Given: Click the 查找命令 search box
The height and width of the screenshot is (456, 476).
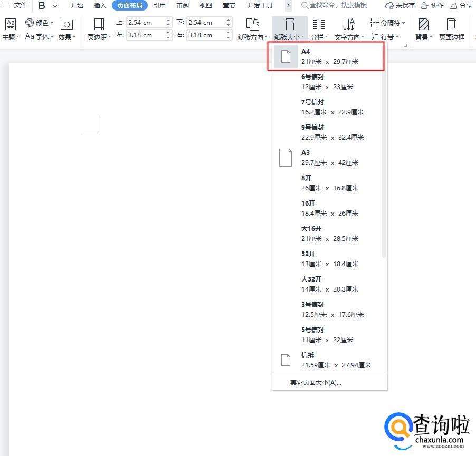Looking at the screenshot, I should point(334,5).
